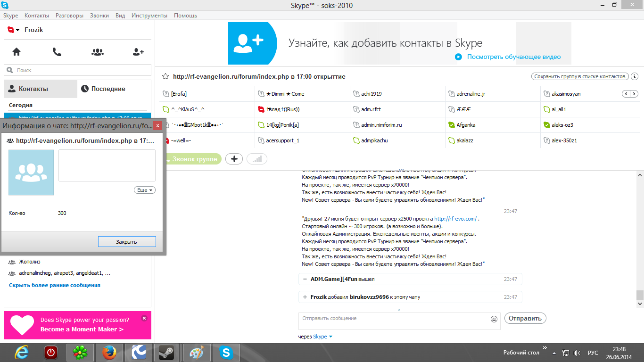Open the Frozik status dropdown arrow
The width and height of the screenshot is (644, 362).
pyautogui.click(x=17, y=30)
